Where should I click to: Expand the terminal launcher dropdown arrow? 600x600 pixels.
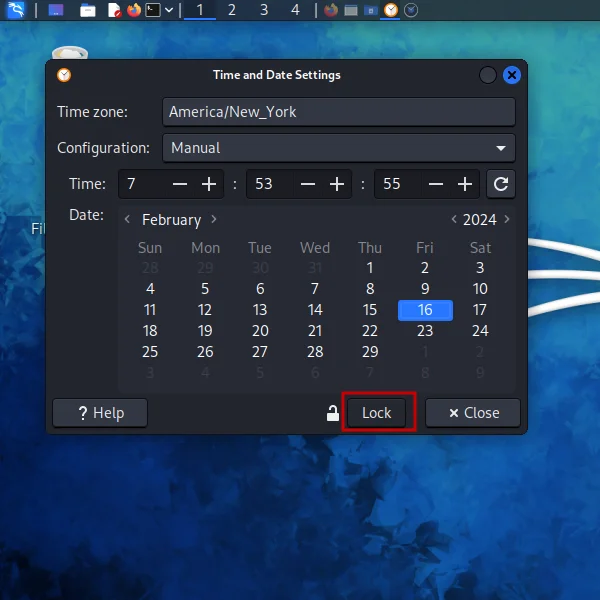(x=169, y=10)
